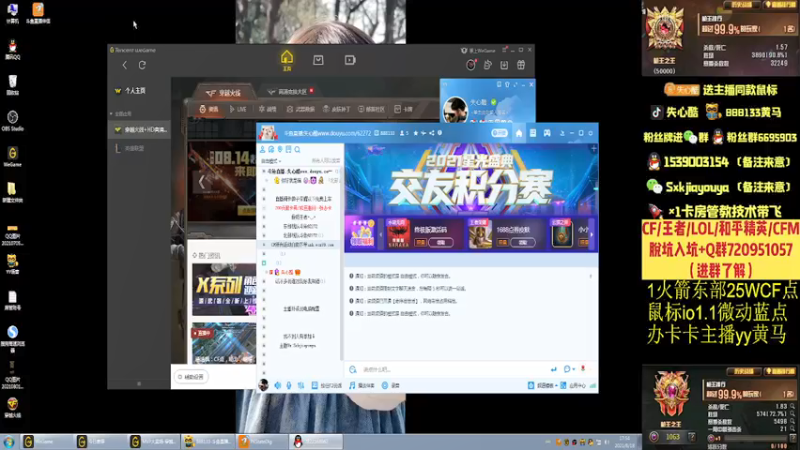Switch to the QQ taskbar button
800x450 pixels.
point(316,442)
